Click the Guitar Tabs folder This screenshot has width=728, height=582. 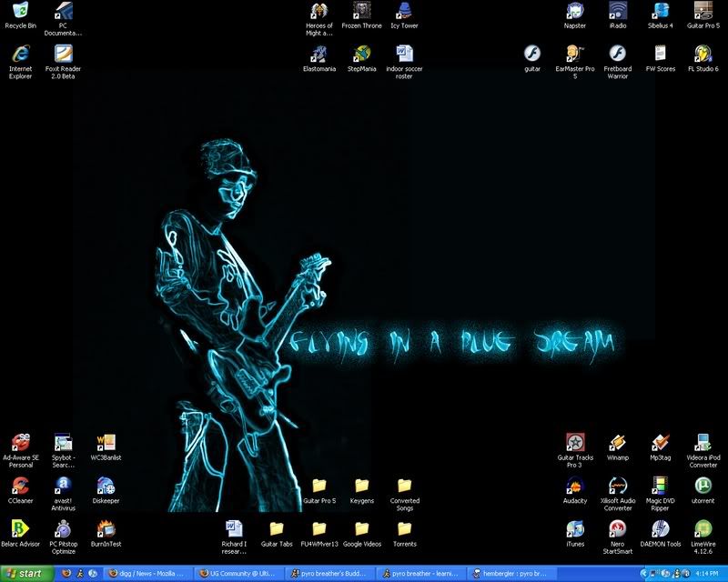(277, 529)
